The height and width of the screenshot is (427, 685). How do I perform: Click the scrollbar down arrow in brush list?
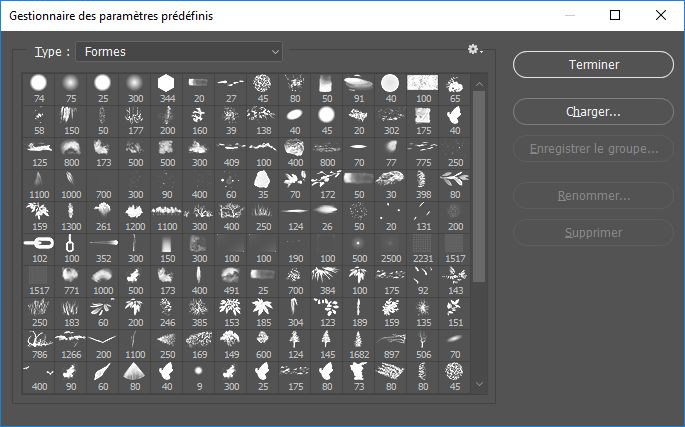click(x=478, y=383)
